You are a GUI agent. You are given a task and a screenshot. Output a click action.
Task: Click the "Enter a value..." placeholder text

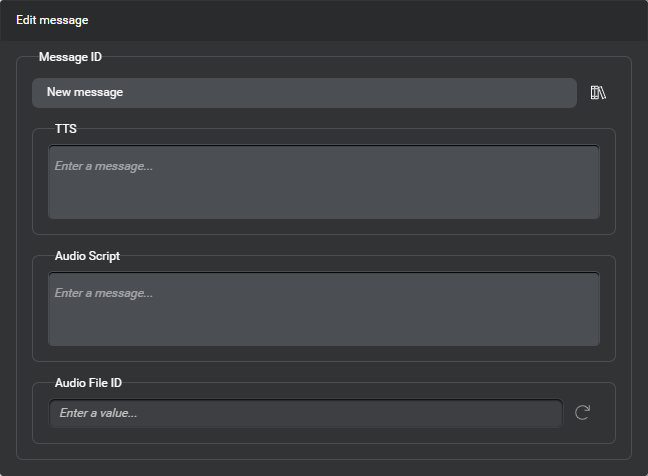click(x=98, y=413)
